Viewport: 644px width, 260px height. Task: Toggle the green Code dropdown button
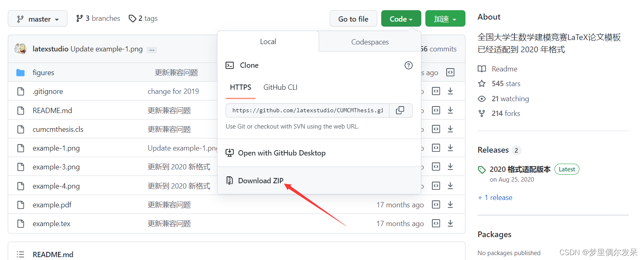point(401,19)
